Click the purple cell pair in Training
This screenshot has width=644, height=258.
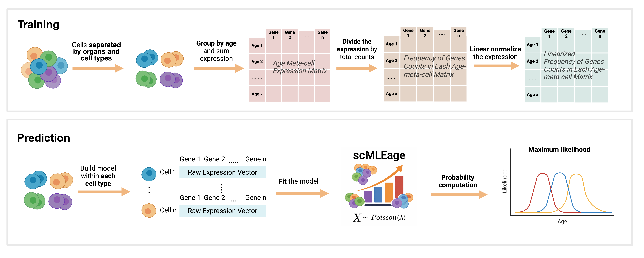[x=171, y=80]
